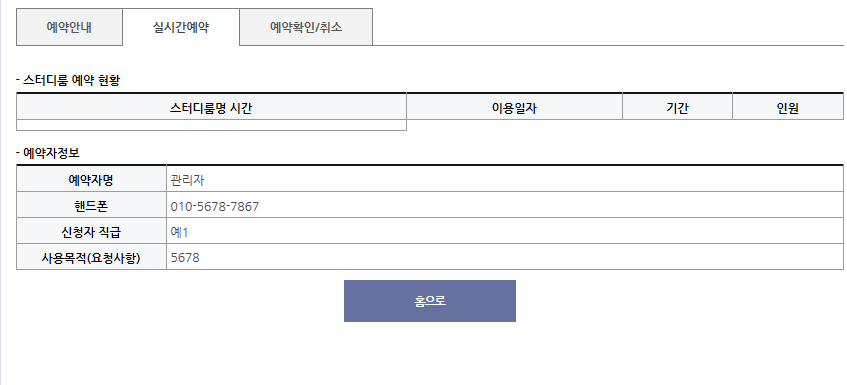Select the 이용일자 column header
The height and width of the screenshot is (385, 847).
(x=514, y=109)
